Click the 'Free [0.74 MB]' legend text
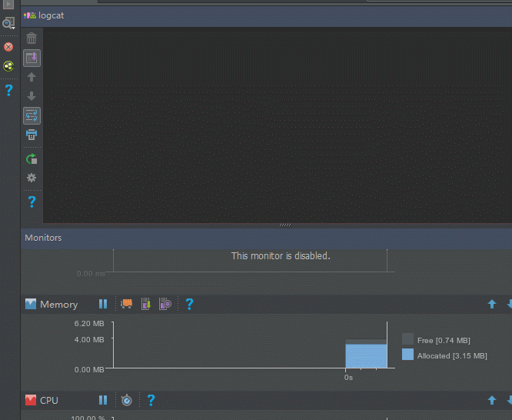 [x=444, y=341]
